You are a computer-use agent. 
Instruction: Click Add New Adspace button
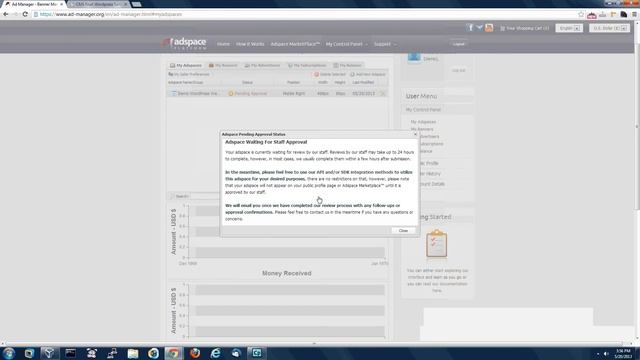click(368, 74)
